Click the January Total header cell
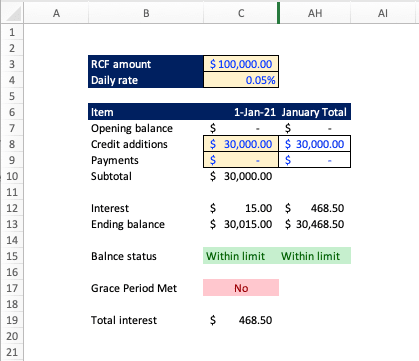Screen dimensions: 419x361 315,112
